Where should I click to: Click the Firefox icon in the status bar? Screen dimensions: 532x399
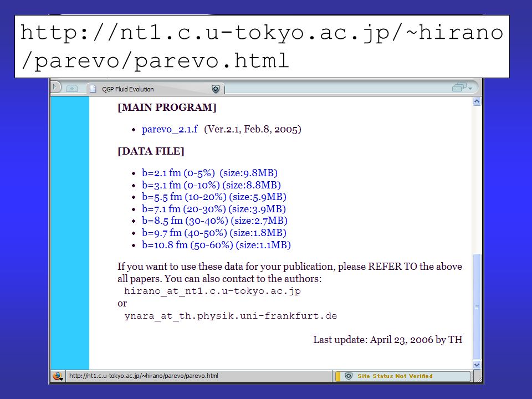coord(57,376)
